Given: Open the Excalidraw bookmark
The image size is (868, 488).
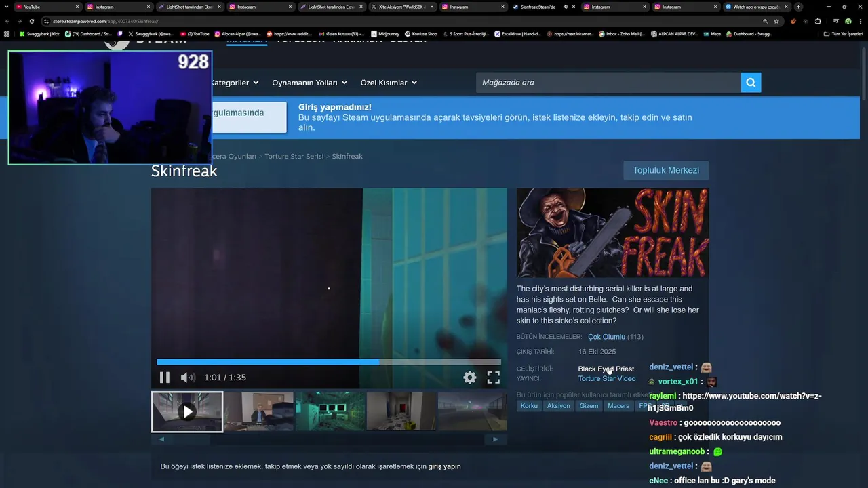Looking at the screenshot, I should [x=517, y=33].
